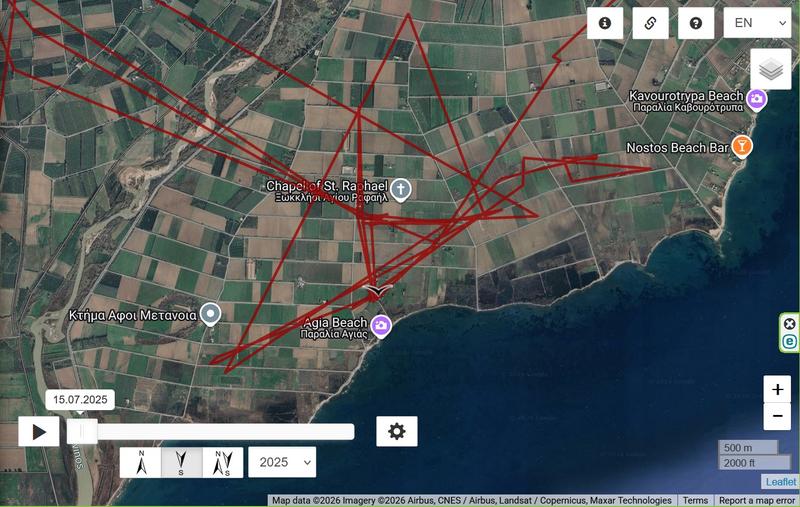Screen dimensions: 800x507
Task: Select the northward migration arrow toggle
Action: 141,463
